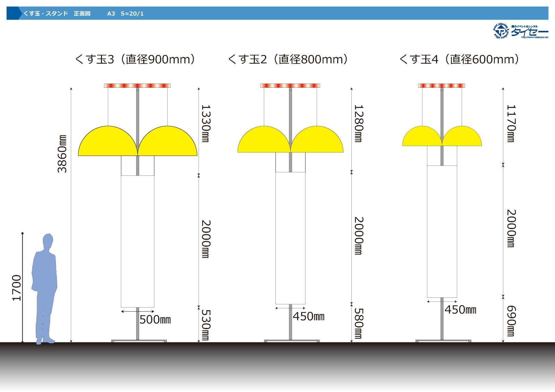Click the くす玉2（直径800mm） heading

click(x=288, y=59)
